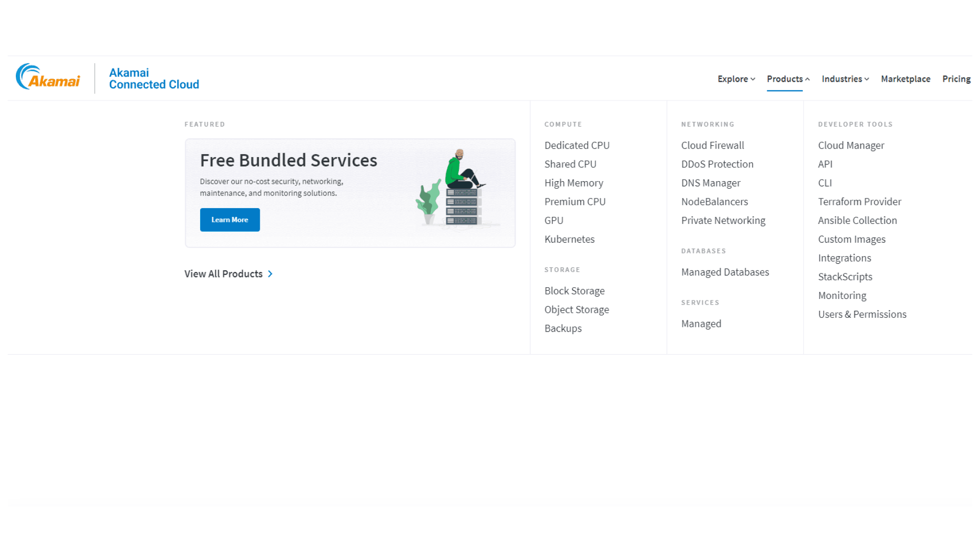
Task: Go to Monitoring
Action: [x=842, y=296]
